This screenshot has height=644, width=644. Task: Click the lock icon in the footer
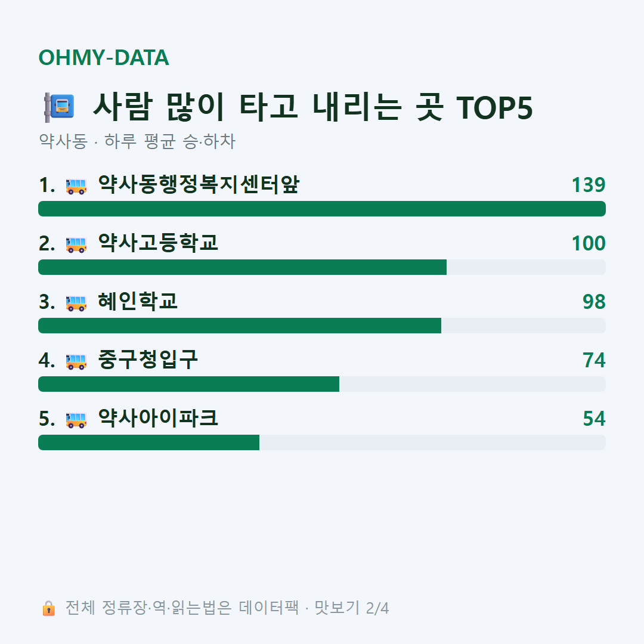tap(48, 608)
